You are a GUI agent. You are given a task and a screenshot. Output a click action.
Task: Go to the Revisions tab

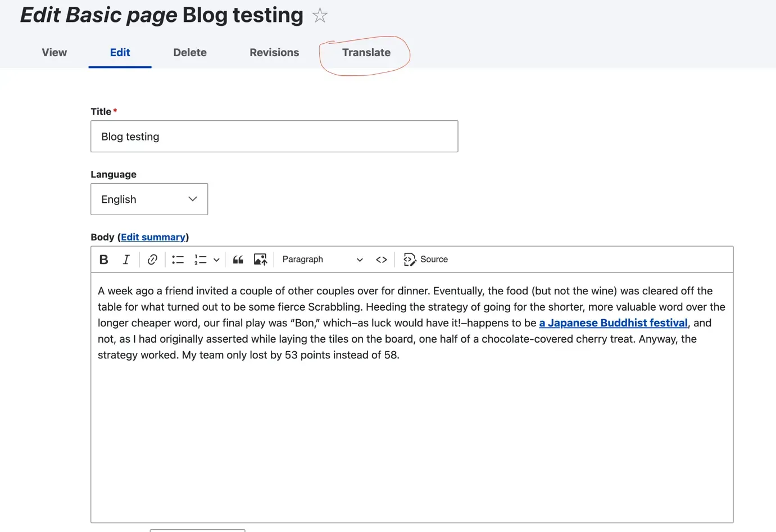click(x=274, y=53)
